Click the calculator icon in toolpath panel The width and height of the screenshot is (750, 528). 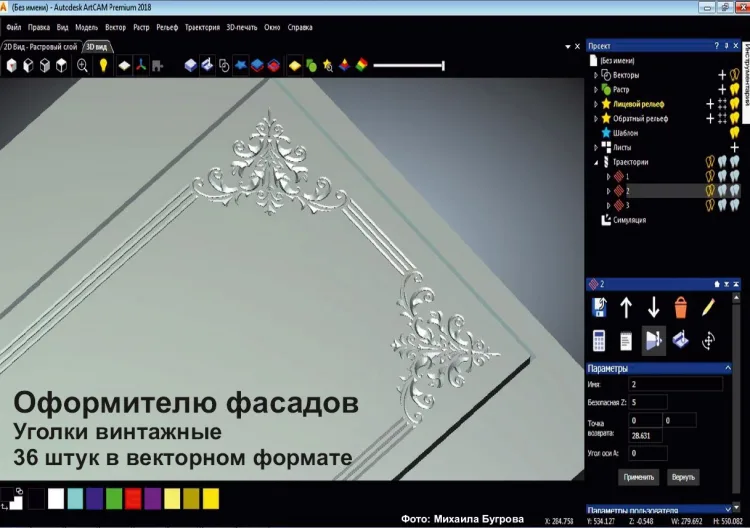click(599, 341)
